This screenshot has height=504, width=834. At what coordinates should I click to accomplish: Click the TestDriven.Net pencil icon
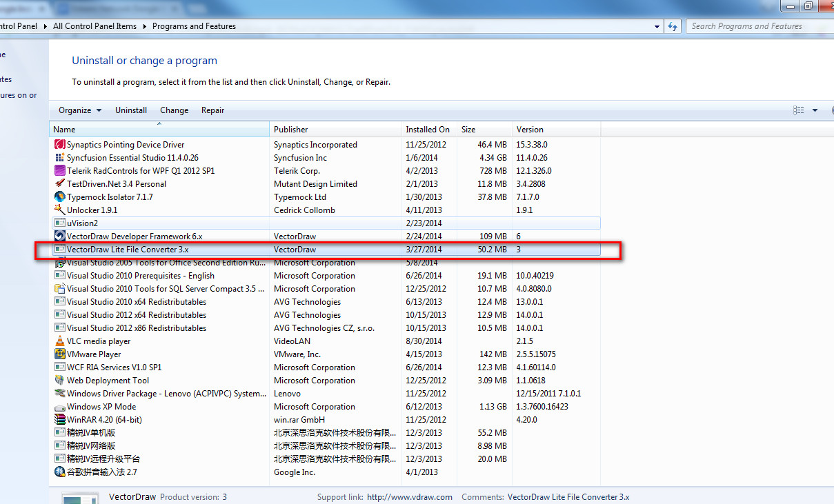(61, 183)
